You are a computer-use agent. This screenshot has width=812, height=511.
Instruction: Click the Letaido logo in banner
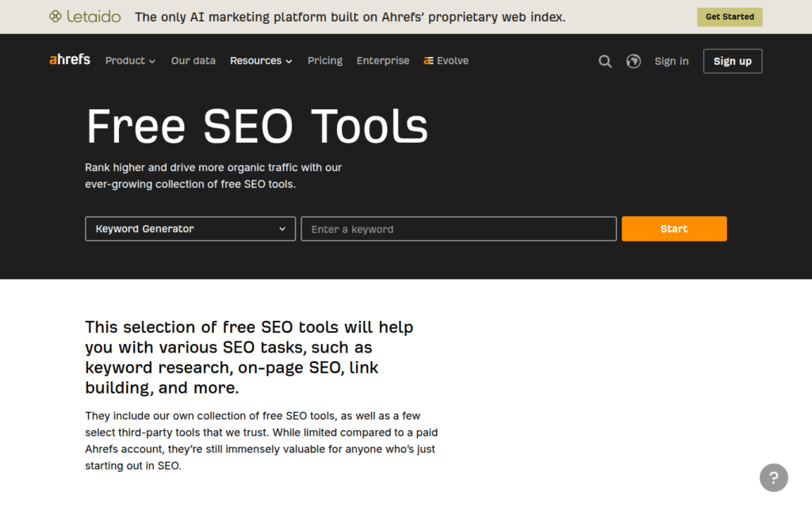coord(85,17)
